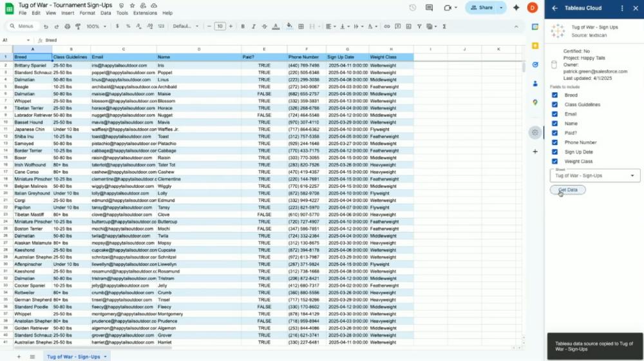Open the Sheet selection dropdown
This screenshot has height=361, width=644.
click(x=595, y=175)
